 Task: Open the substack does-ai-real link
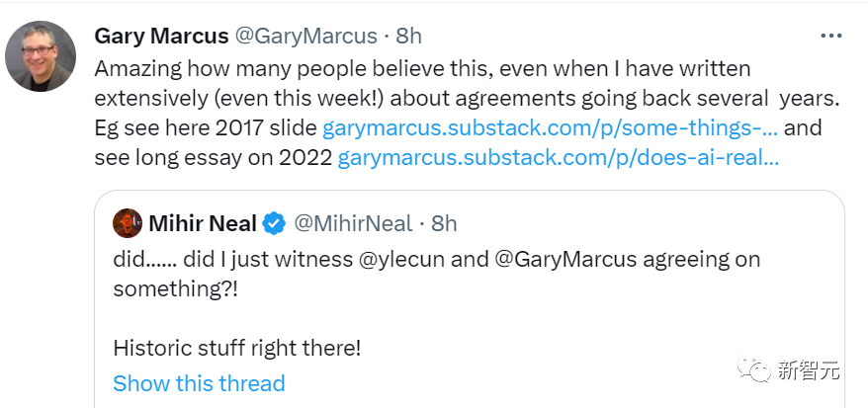(x=559, y=158)
